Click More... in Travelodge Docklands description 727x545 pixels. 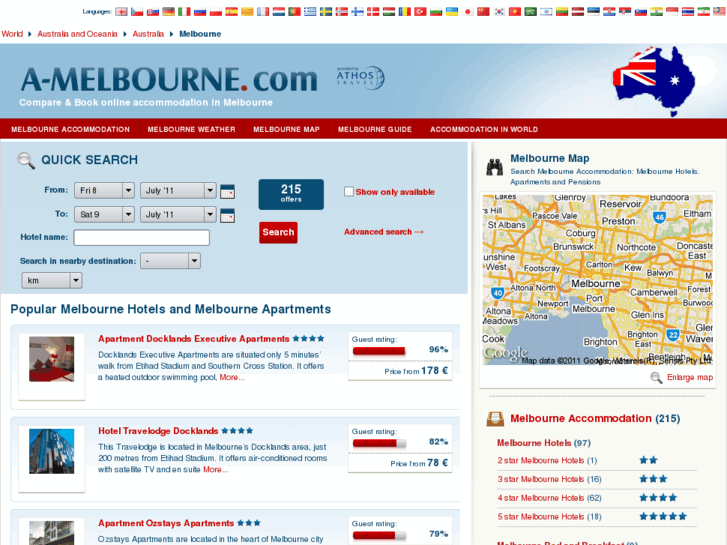(216, 469)
